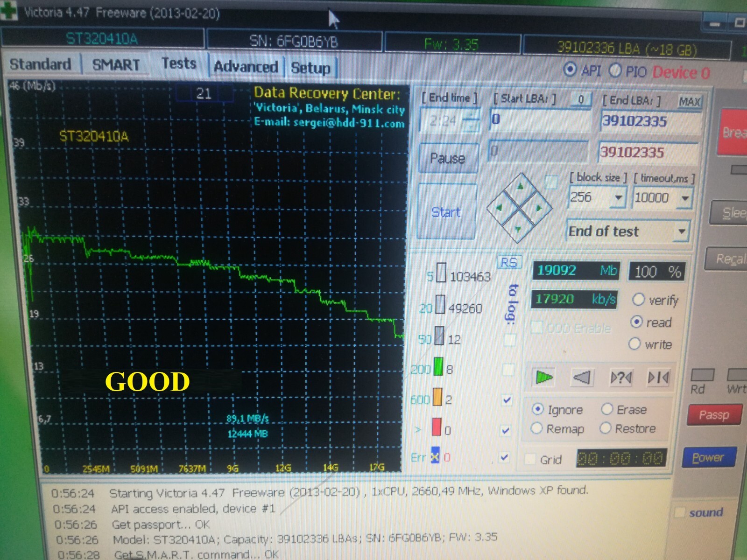Open the End of test action dropdown

click(682, 231)
